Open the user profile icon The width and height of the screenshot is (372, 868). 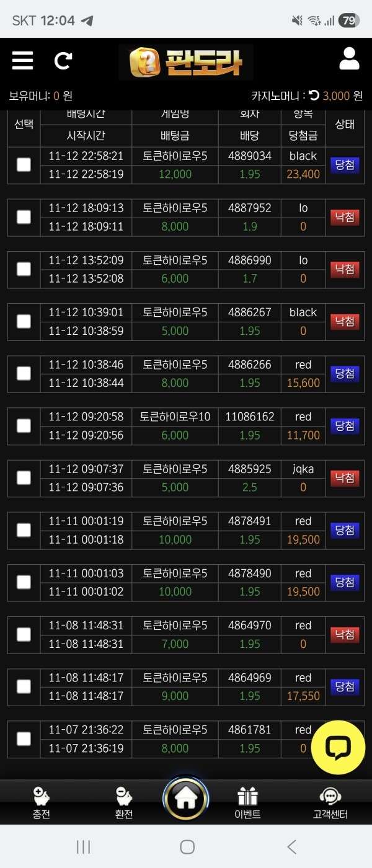pyautogui.click(x=349, y=58)
